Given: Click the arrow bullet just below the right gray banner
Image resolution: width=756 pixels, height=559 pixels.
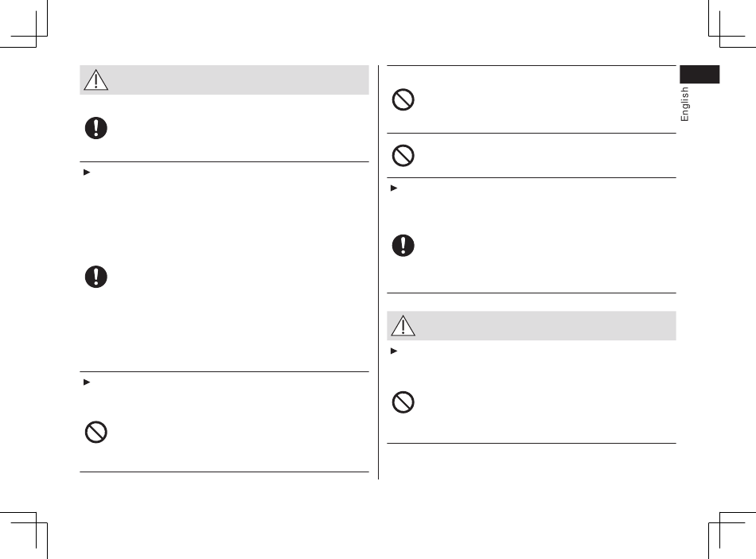Looking at the screenshot, I should click(394, 351).
